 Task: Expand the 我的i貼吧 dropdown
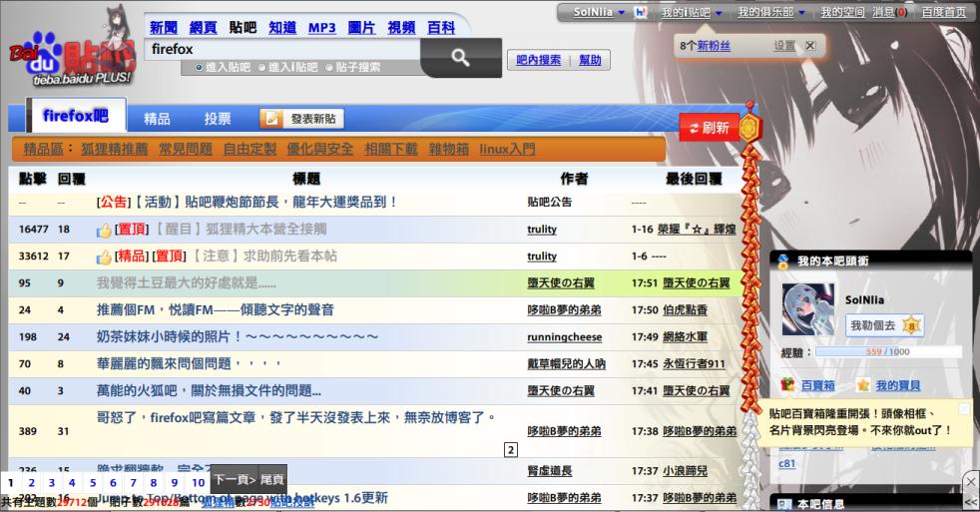pos(719,13)
